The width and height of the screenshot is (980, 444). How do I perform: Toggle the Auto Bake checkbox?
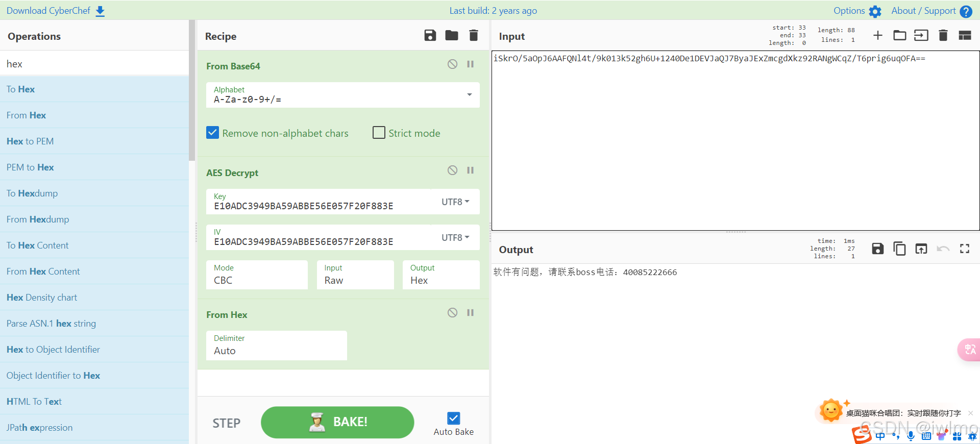click(x=453, y=418)
